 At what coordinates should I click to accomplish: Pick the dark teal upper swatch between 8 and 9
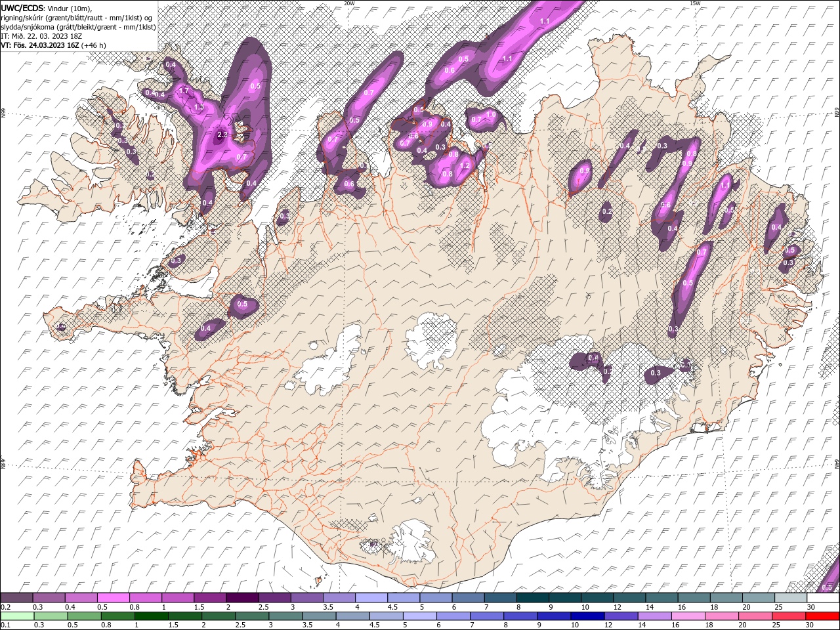coord(533,598)
